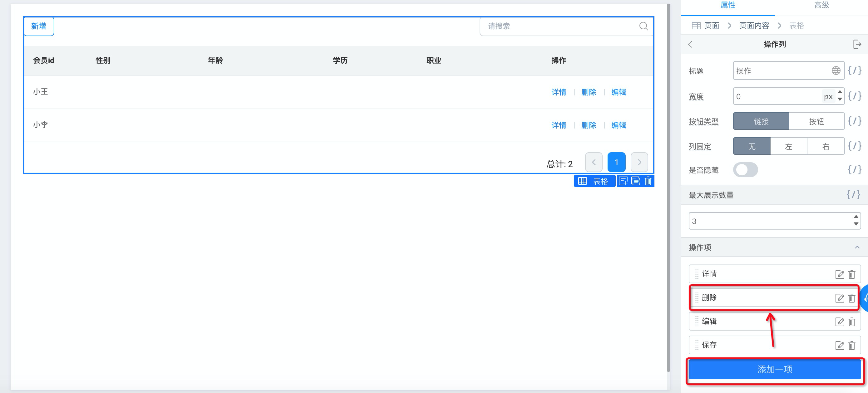This screenshot has width=868, height=393.
Task: Decrease 宽度 value with down arrow
Action: click(840, 99)
